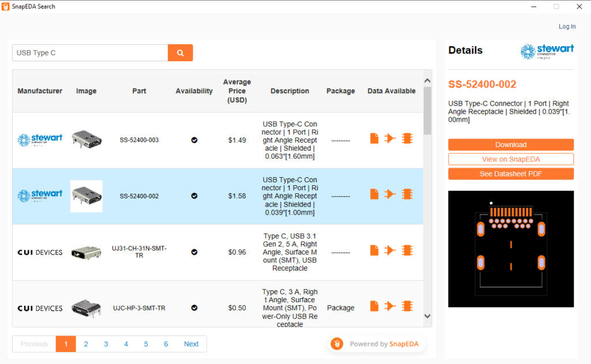Viewport: 591px width, 364px height.
Task: Open footprint icon for SS-52400-002
Action: point(407,194)
